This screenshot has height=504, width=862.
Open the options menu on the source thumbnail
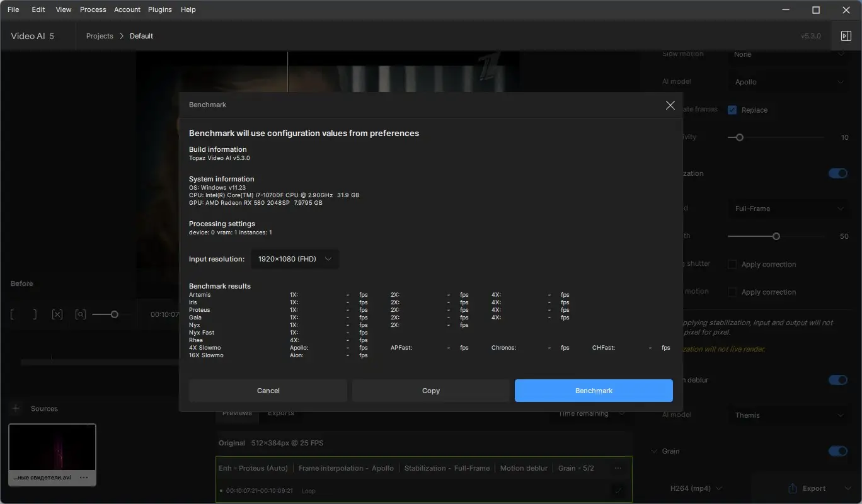83,478
